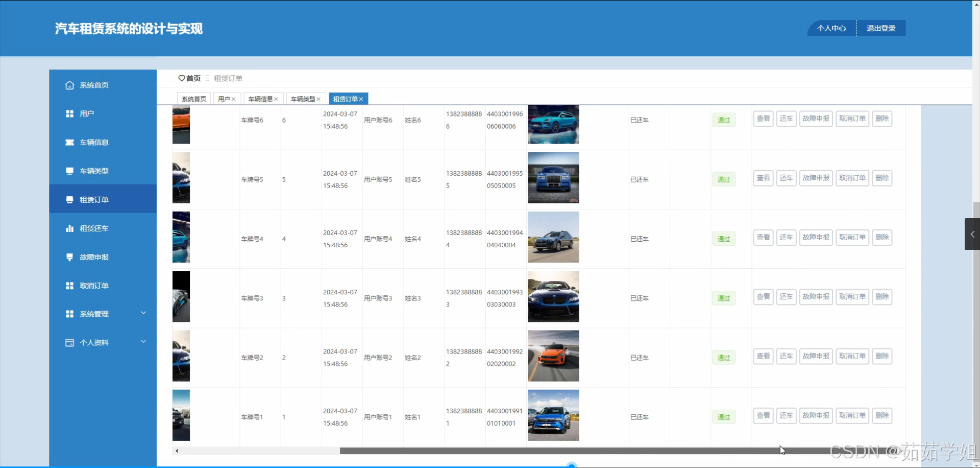Click 删除 for the 车牌号3 order

882,296
